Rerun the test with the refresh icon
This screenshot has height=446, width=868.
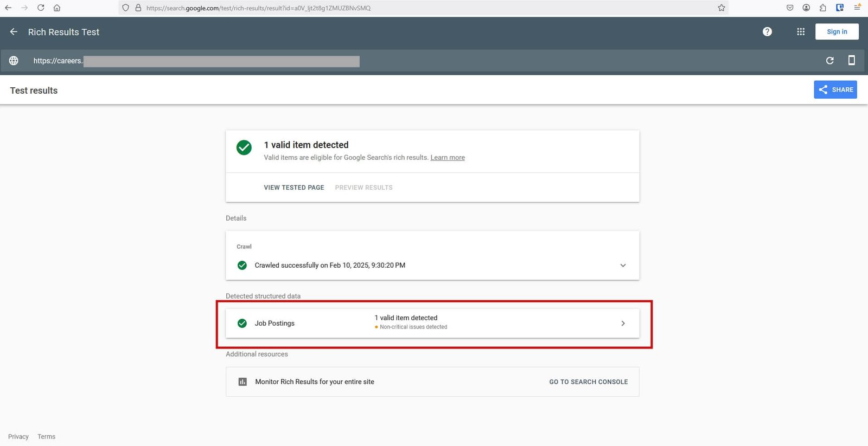click(829, 61)
